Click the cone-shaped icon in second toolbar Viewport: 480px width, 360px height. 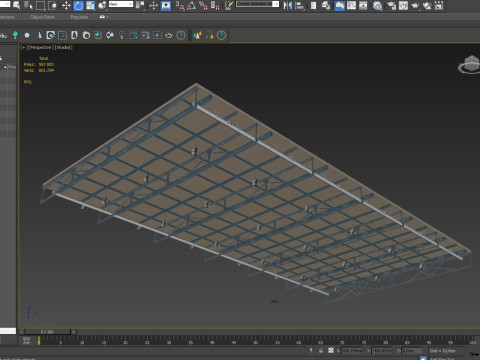(x=39, y=35)
